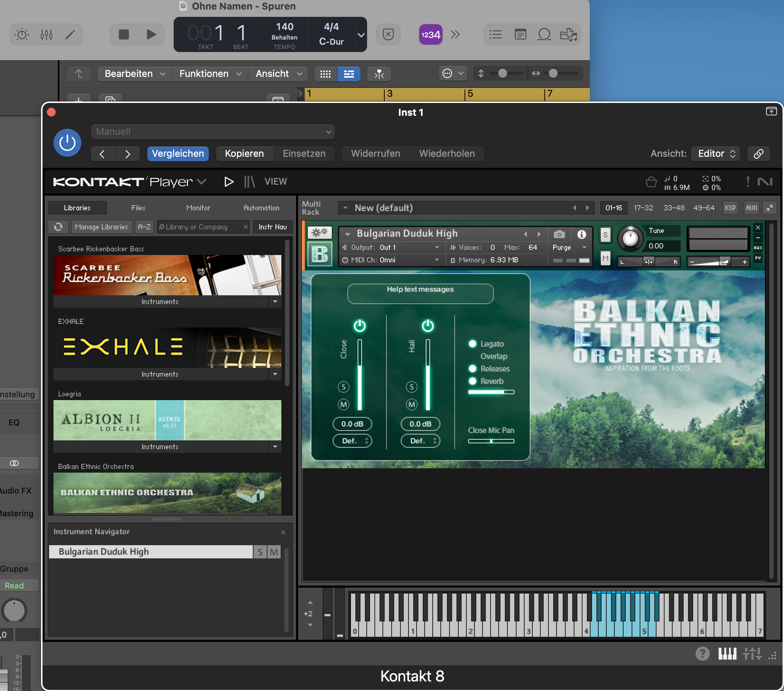Enable the Legato radio option
This screenshot has width=784, height=691.
click(x=473, y=344)
